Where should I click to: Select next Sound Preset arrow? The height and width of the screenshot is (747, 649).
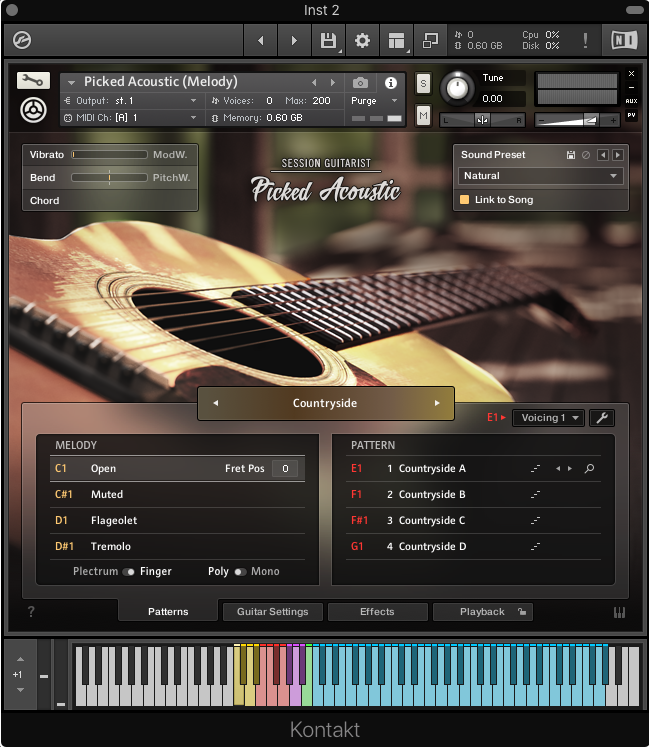tap(618, 155)
